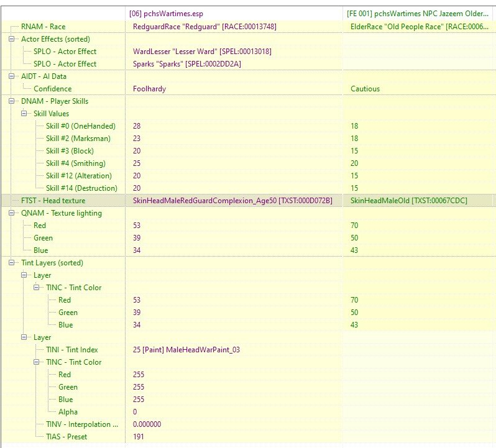Image resolution: width=496 pixels, height=448 pixels.
Task: Click value 15 in the Destruction row
Action: (x=354, y=188)
